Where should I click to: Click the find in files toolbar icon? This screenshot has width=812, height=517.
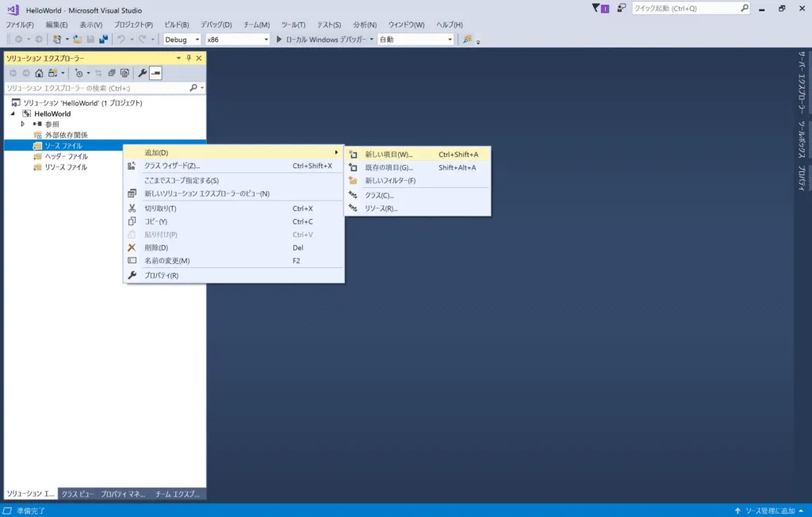467,40
